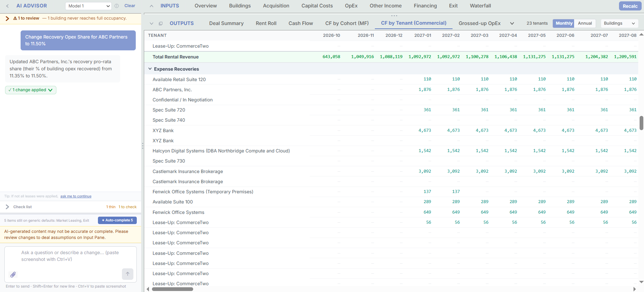644x292 pixels.
Task: Click the three-dot handle above output tabs
Action: 394,16
